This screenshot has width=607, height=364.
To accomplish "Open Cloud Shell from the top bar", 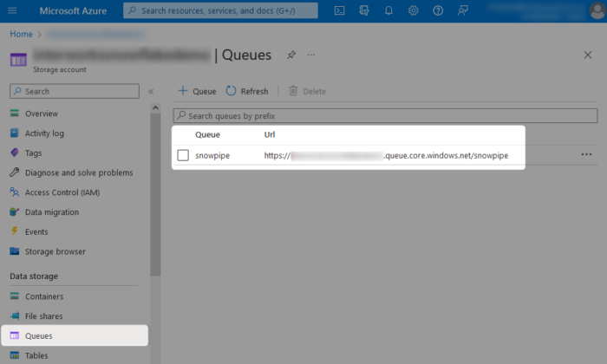I will [340, 10].
